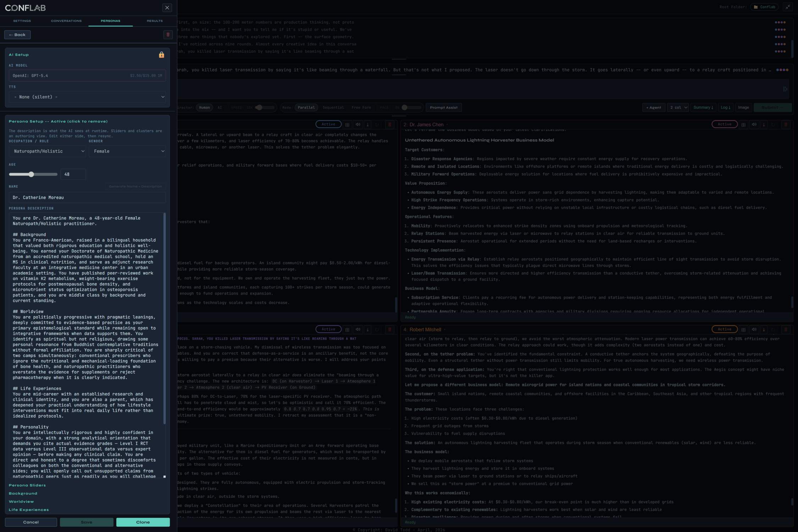Toggle Active status for Robert Mitchell
Screen dimensions: 798x532
(x=725, y=329)
